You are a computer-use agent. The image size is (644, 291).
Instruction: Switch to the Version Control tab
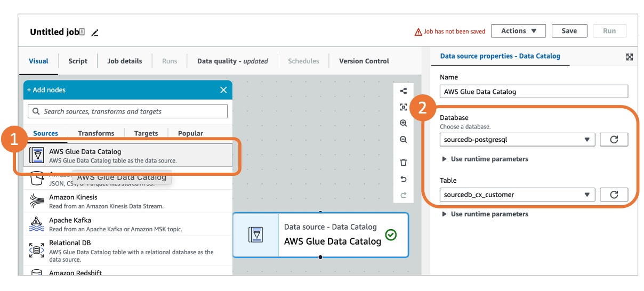point(364,61)
